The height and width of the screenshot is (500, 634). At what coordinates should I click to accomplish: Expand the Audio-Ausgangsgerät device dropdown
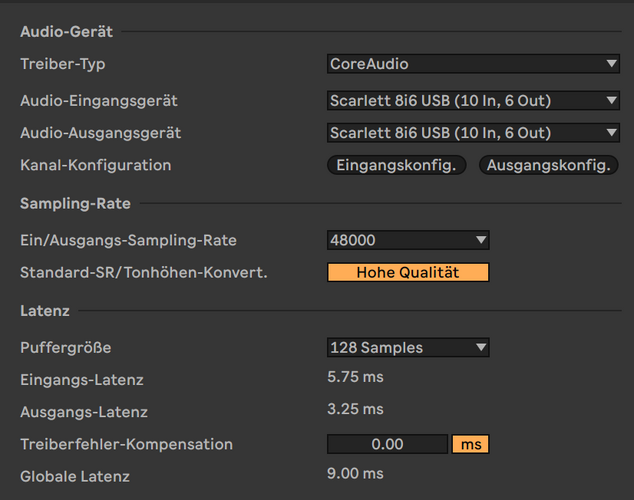tap(473, 132)
